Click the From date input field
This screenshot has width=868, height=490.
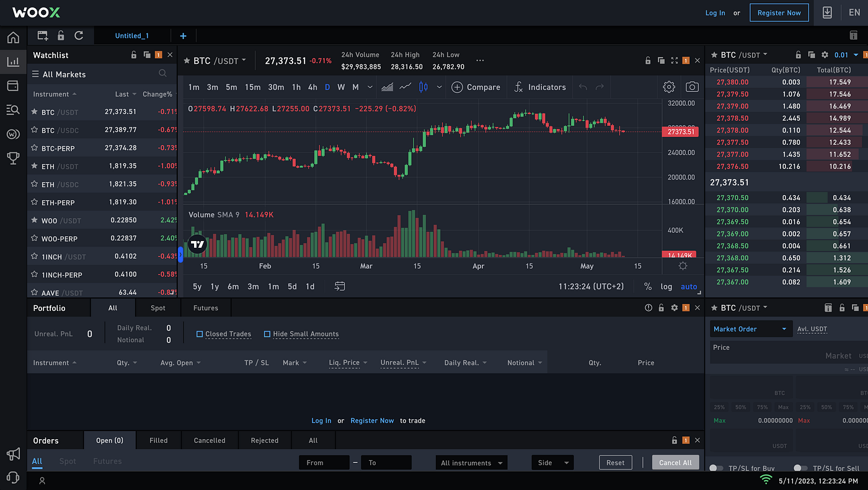[x=324, y=463]
